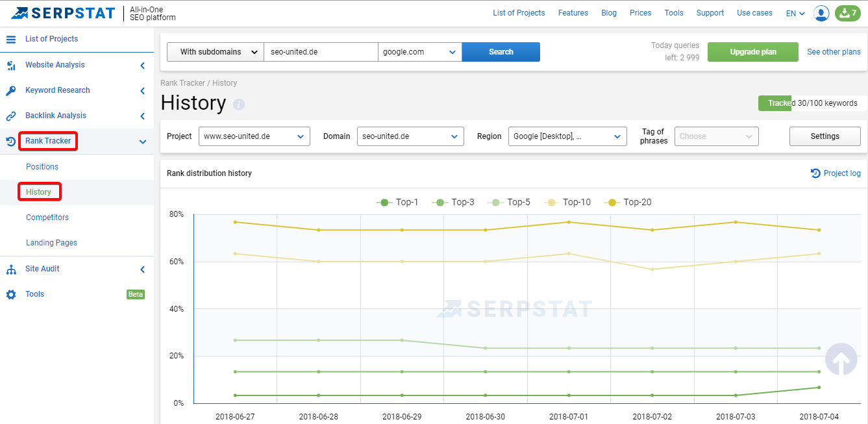Click the Site Audit hierarchy icon

point(11,269)
